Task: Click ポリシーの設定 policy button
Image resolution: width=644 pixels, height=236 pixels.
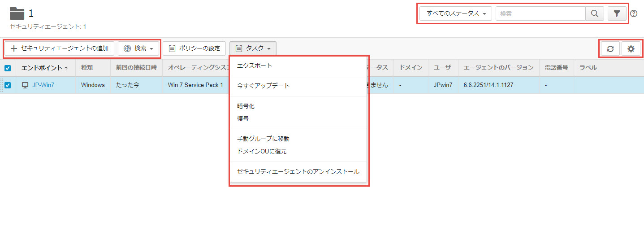Action: click(x=194, y=48)
